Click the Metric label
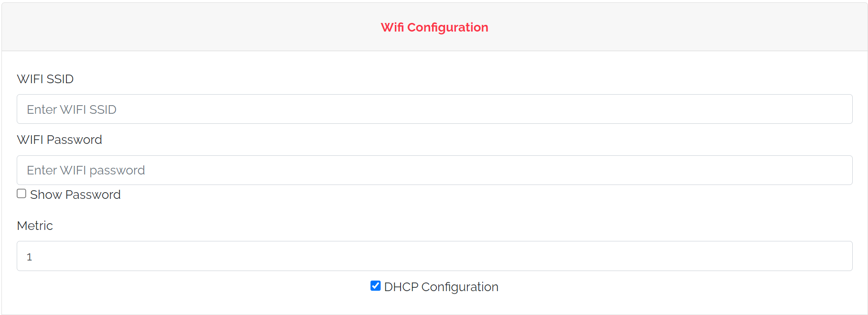The width and height of the screenshot is (868, 315). point(34,225)
